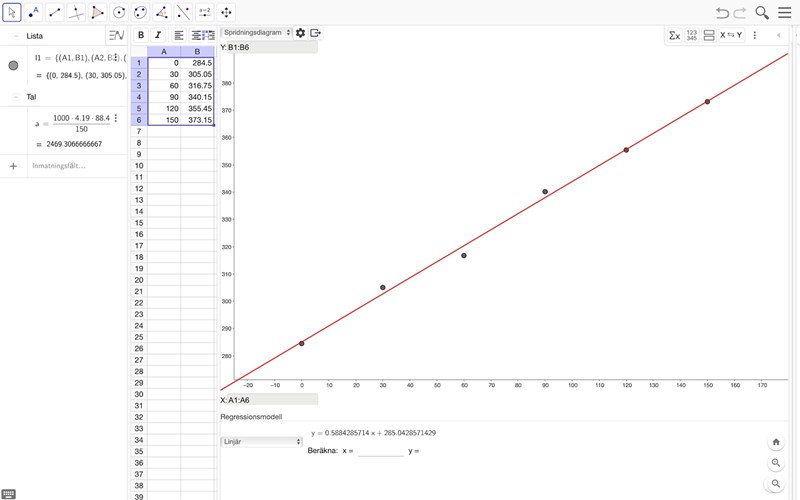Select the Move Graphics View tool
Image resolution: width=800 pixels, height=500 pixels.
coord(226,13)
